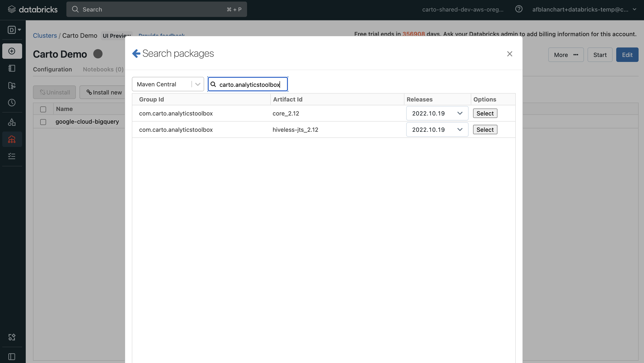Click the cluster status gray circle
Viewport: 644px width, 363px height.
coord(98,54)
